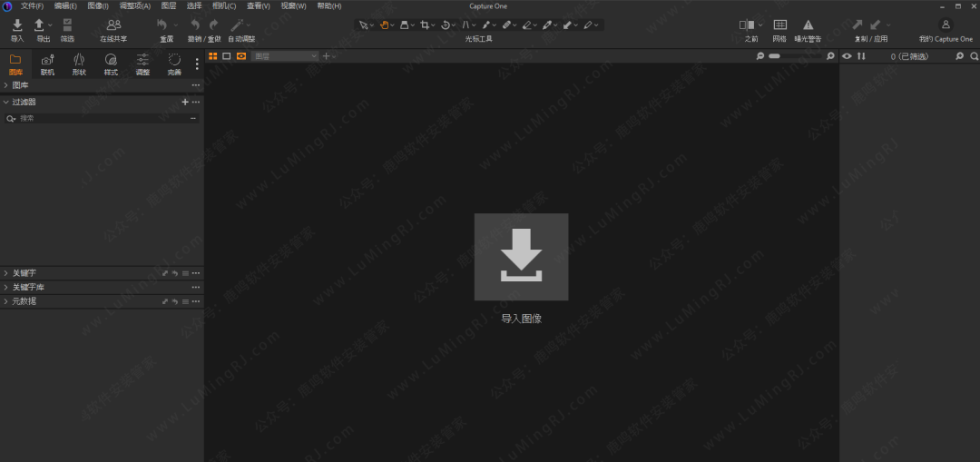The width and height of the screenshot is (980, 462).
Task: Click the 自动调整 magic wand icon
Action: [238, 25]
